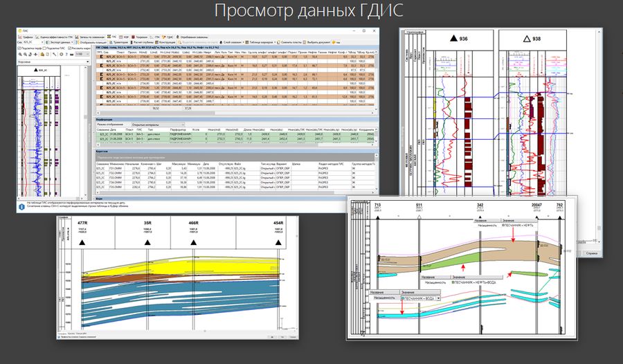Screen dimensions: 623x364
Task: Click horizontal scrollbar of Каротаж table
Action: (235, 193)
